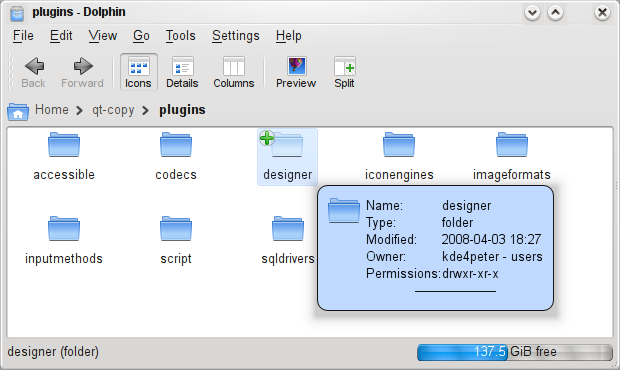Toggle selection with the green plus on designer
620x370 pixels.
point(267,138)
